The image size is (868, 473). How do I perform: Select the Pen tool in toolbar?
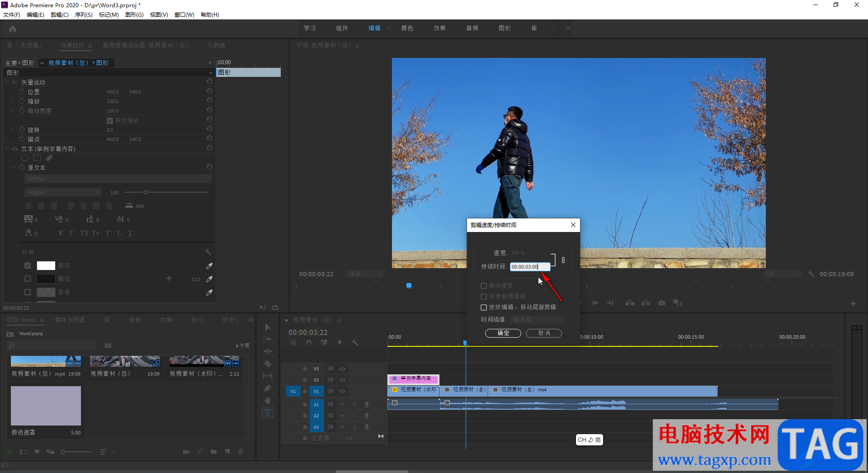pyautogui.click(x=268, y=388)
